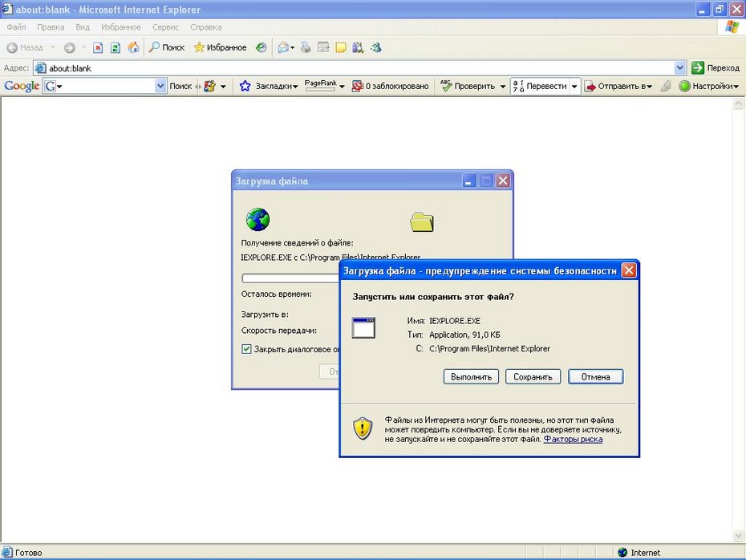This screenshot has height=560, width=746.
Task: Open Google toolbar Настройки settings
Action: (x=709, y=86)
